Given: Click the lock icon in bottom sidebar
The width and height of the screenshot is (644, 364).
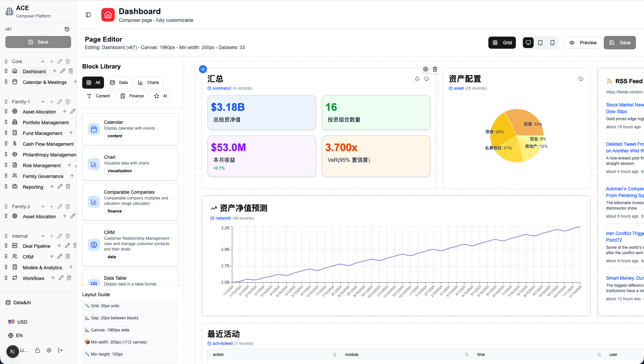Looking at the screenshot, I should (38, 350).
